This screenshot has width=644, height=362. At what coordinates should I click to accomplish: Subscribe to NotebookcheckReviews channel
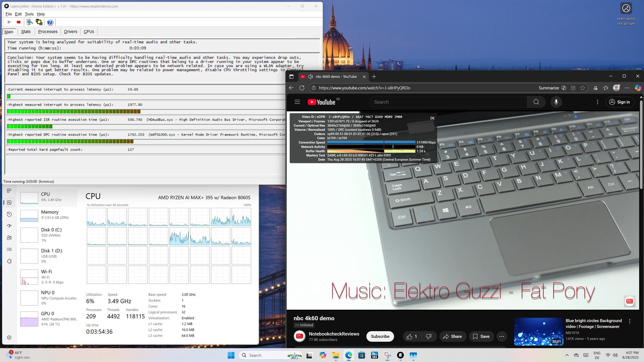pyautogui.click(x=380, y=337)
